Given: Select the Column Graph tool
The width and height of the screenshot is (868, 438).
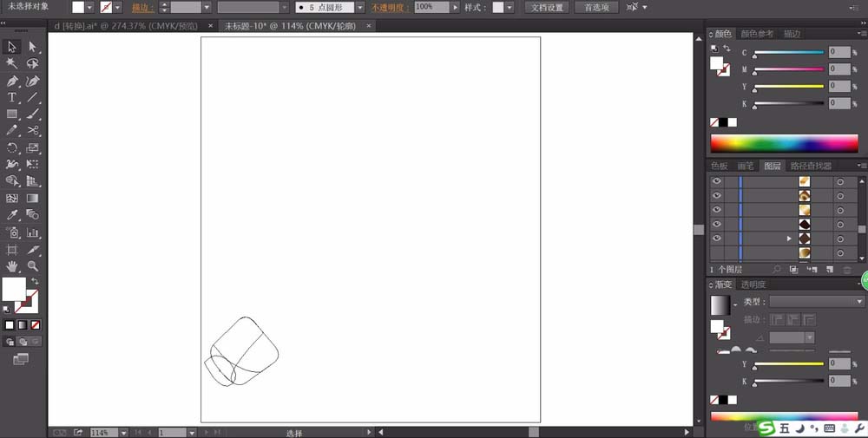Looking at the screenshot, I should tap(33, 232).
